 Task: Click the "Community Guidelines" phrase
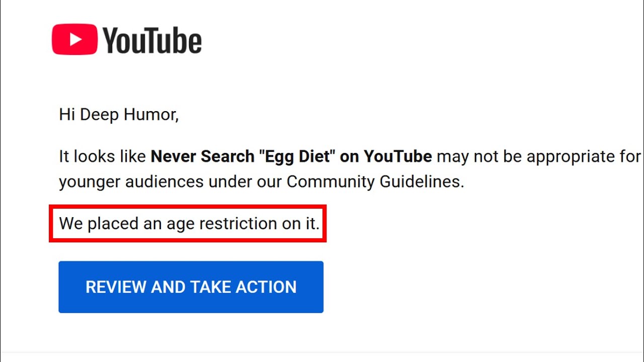(375, 182)
